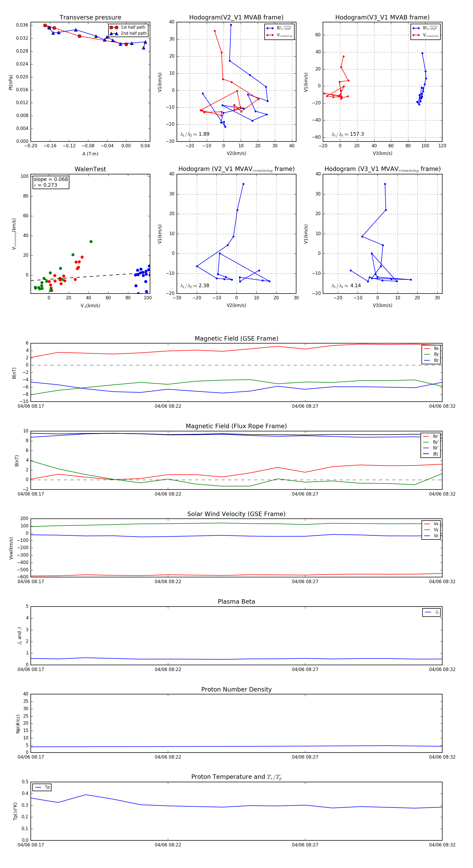Click the '1st half path' legend entry

[x=128, y=27]
